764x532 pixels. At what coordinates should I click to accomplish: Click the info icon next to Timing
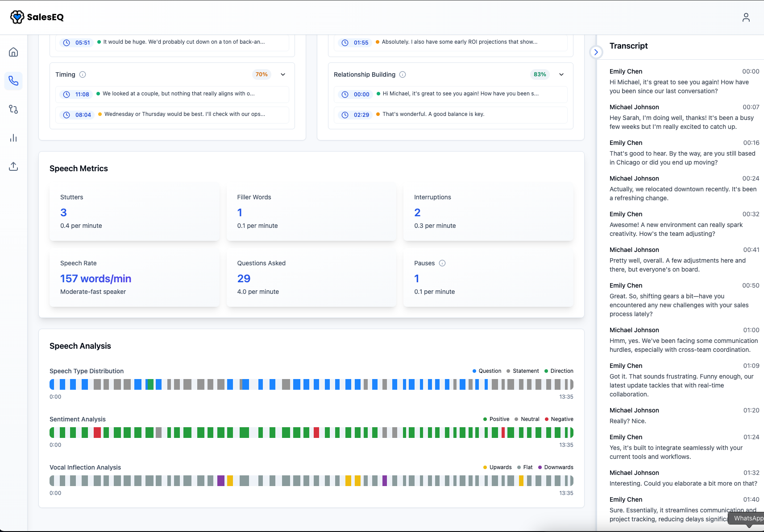(83, 74)
